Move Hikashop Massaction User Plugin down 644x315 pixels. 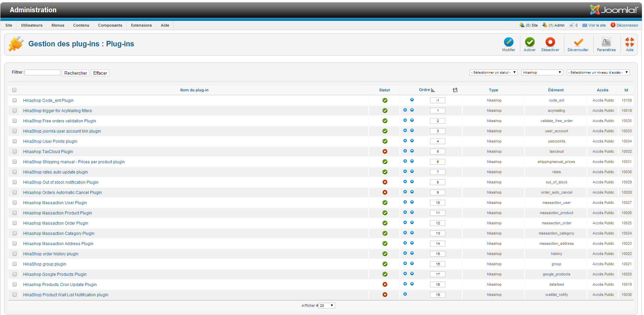tap(412, 202)
